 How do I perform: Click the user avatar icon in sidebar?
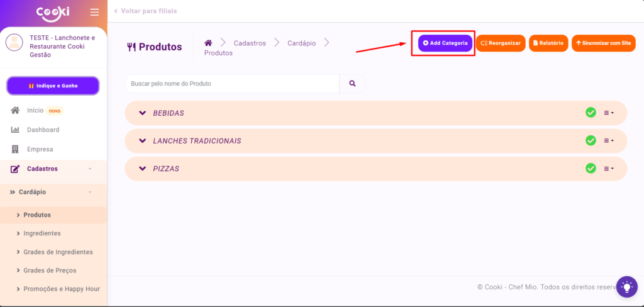(x=14, y=43)
